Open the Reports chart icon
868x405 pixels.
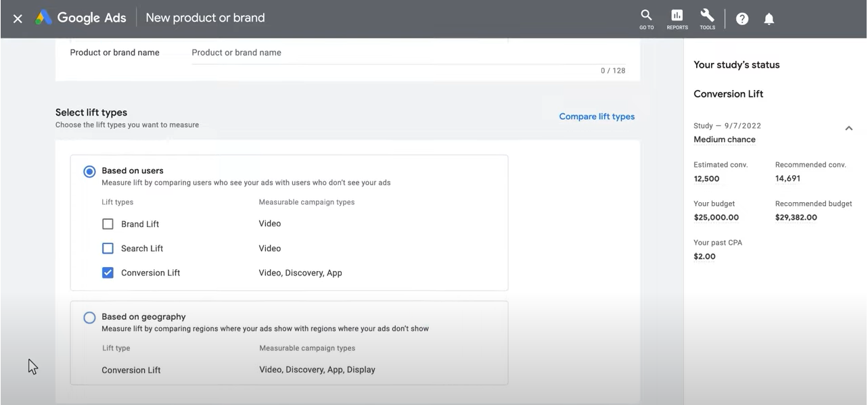coord(677,19)
